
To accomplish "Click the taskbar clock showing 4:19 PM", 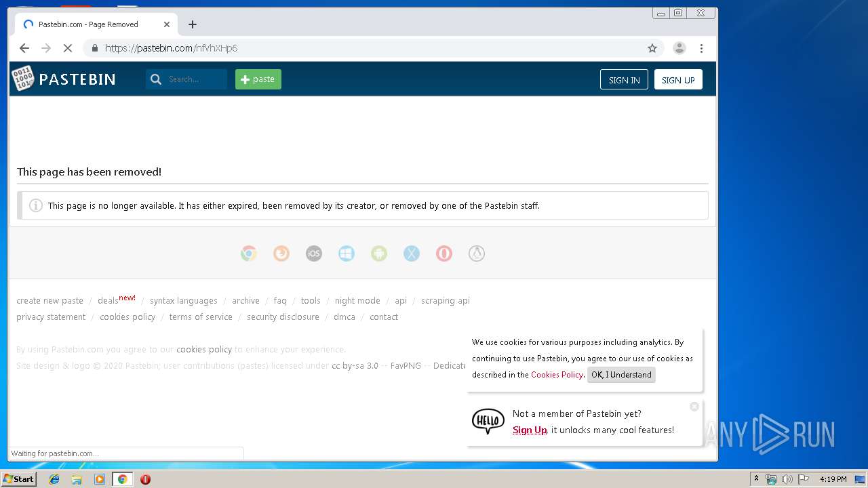I will (833, 479).
